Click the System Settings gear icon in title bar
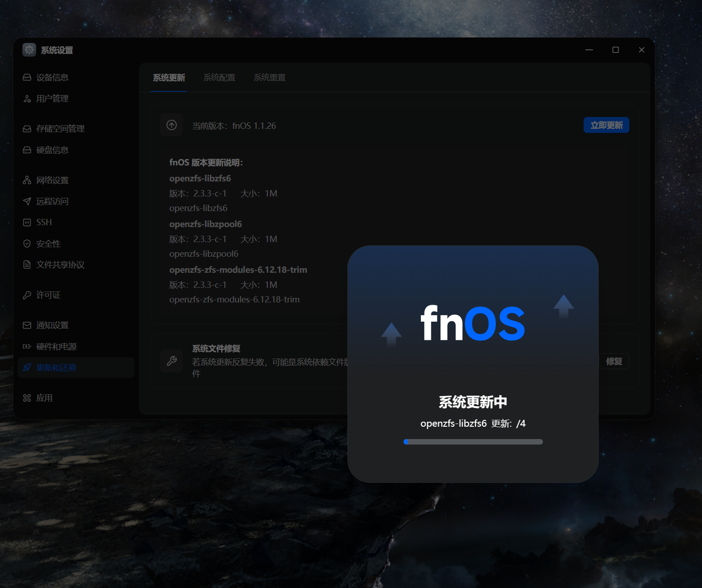Image resolution: width=702 pixels, height=588 pixels. [x=29, y=50]
